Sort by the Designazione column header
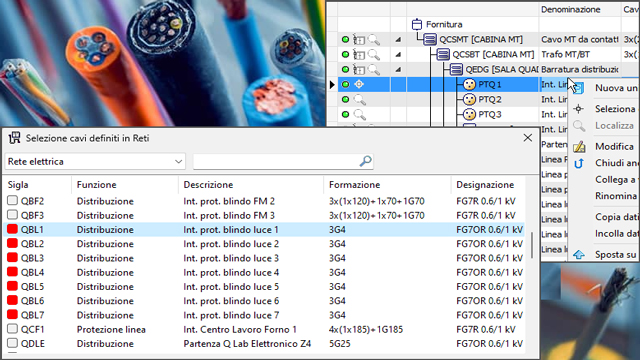 pyautogui.click(x=485, y=185)
